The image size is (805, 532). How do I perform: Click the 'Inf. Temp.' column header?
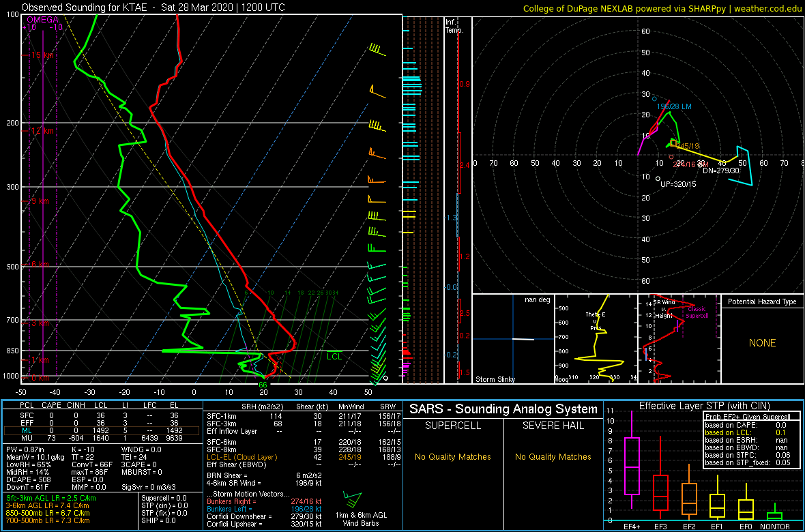(454, 26)
